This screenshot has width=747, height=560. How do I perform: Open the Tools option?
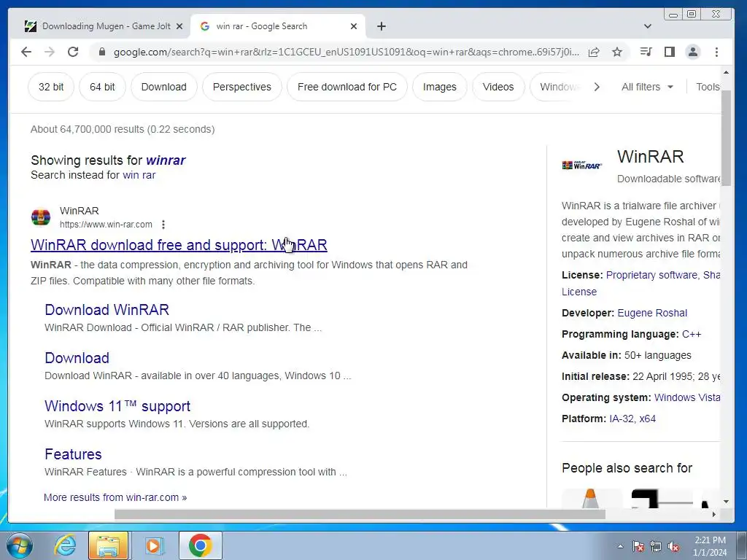coord(708,87)
